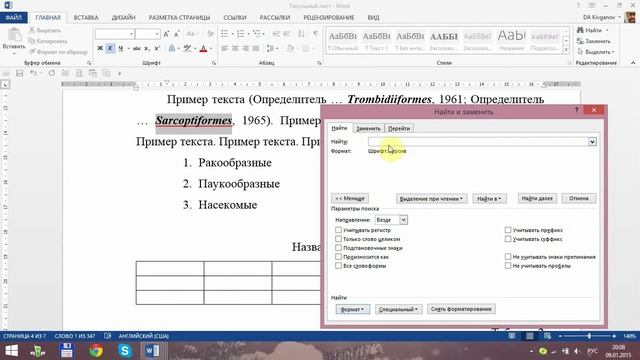Open the Find field history dropdown arrow

click(592, 142)
